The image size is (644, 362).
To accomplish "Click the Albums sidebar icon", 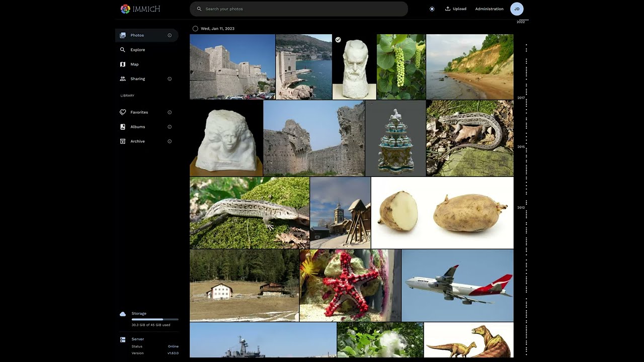I will (123, 127).
